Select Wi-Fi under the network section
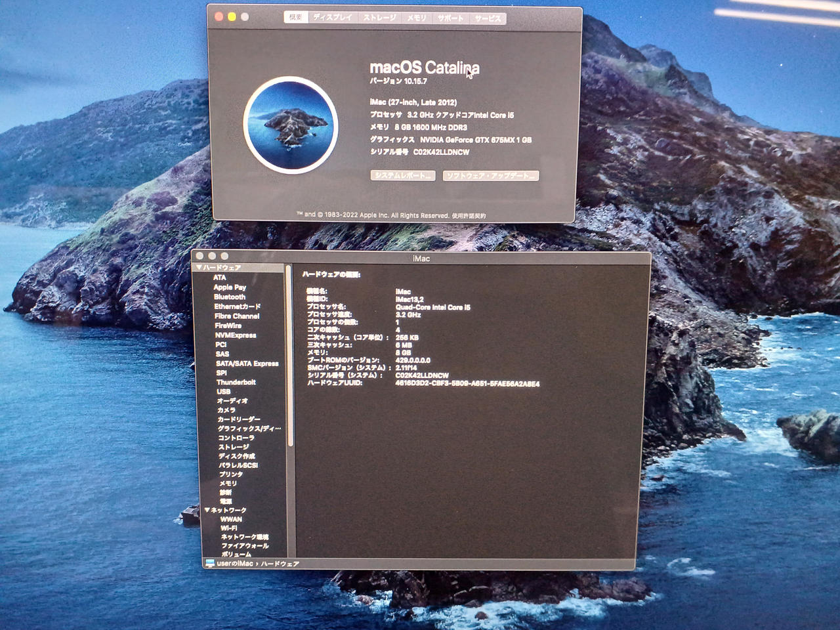 [x=229, y=528]
